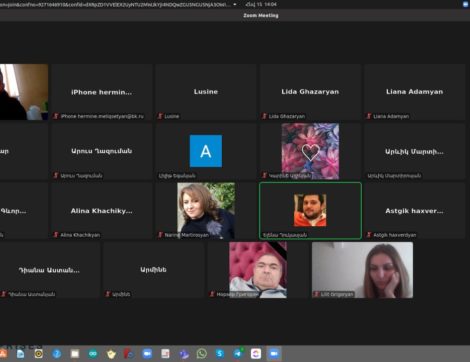Click muted mic icon on iPhone hermine tile
The image size is (470, 362).
56,116
